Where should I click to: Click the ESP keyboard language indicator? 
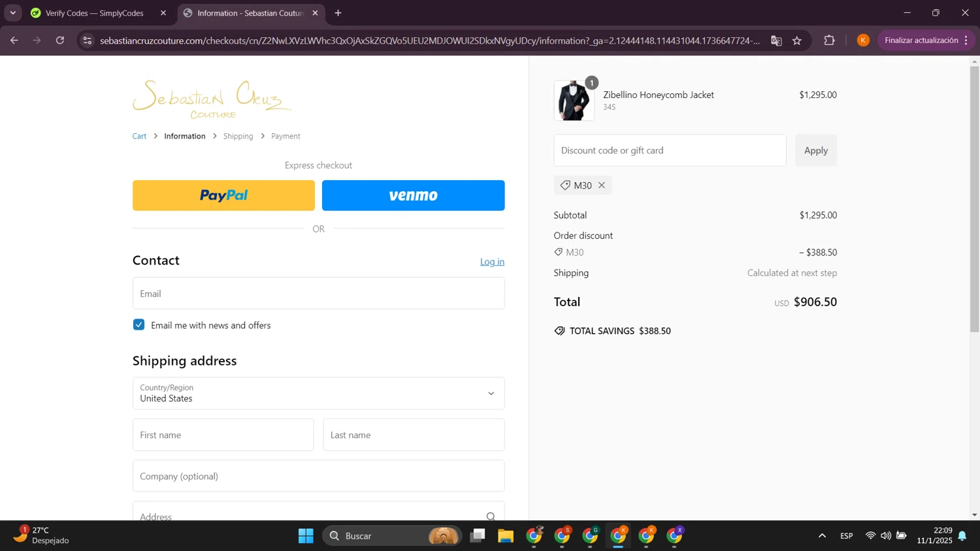[846, 536]
